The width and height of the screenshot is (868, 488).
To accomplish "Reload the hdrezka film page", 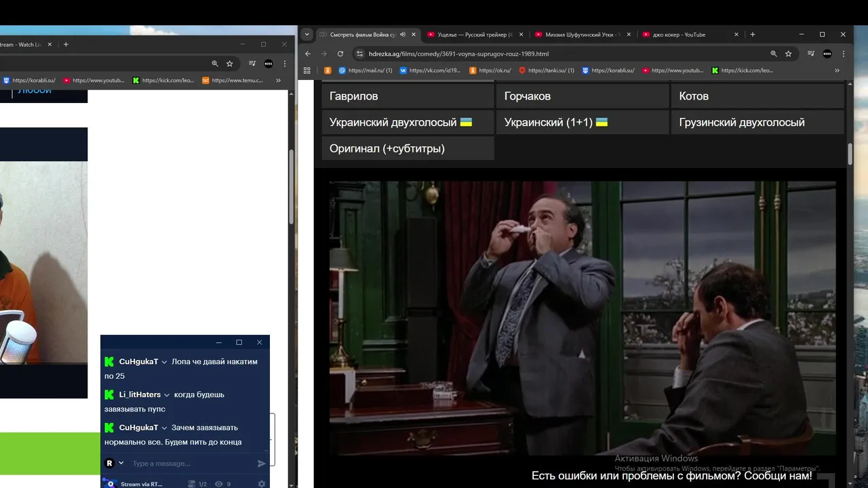I will (x=340, y=54).
